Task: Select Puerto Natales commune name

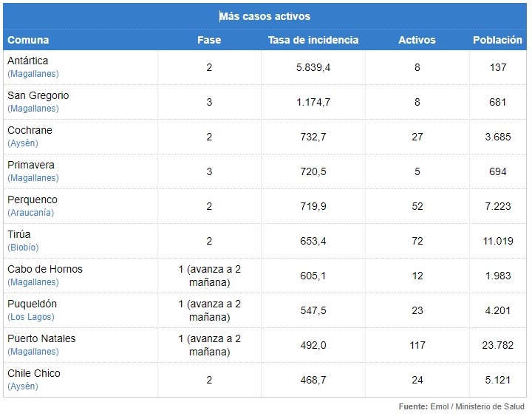Action: 41,338
